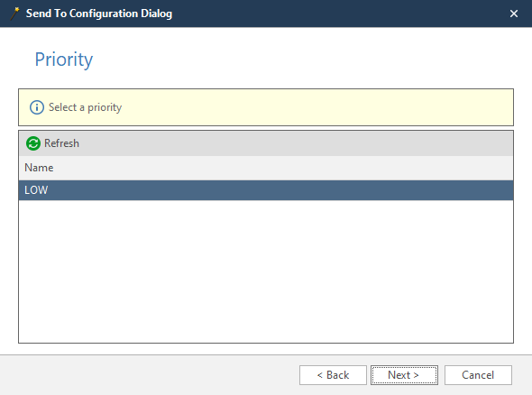Click empty gray toolbar area beside Refresh
The height and width of the screenshot is (395, 532).
[295, 143]
